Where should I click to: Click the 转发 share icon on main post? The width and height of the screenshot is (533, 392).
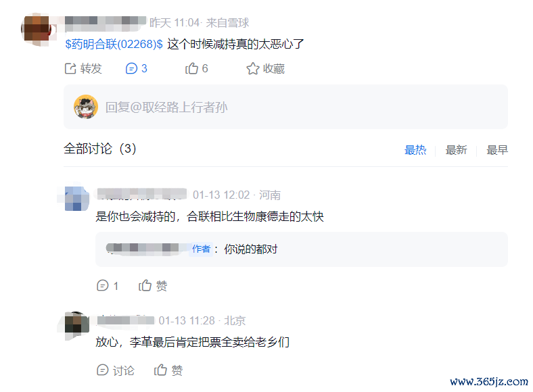coord(70,69)
